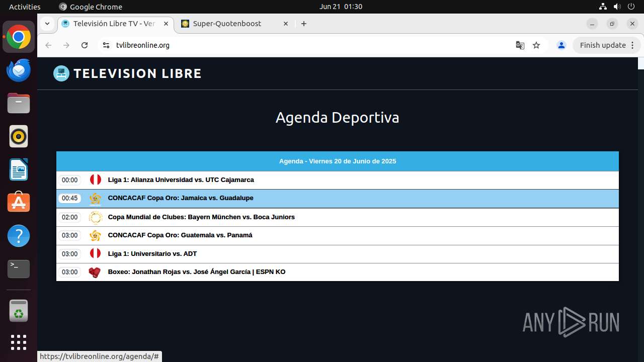
Task: Go back with the browser back arrow
Action: [48, 45]
